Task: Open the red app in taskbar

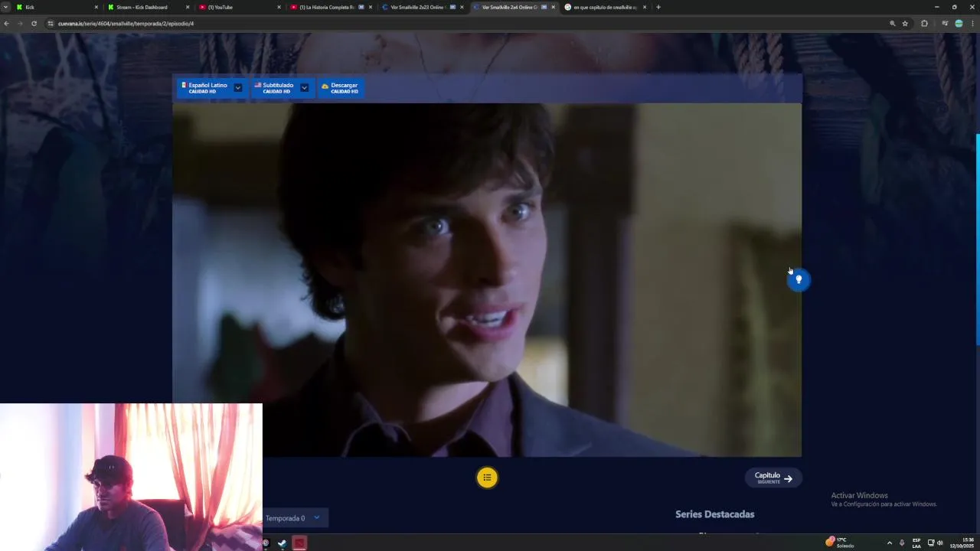Action: point(299,543)
